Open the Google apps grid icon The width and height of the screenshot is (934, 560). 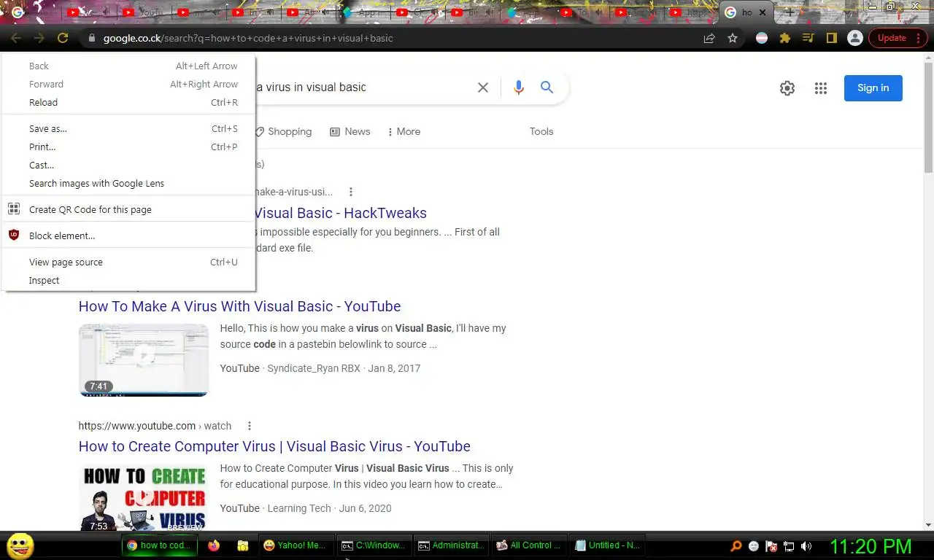tap(821, 88)
